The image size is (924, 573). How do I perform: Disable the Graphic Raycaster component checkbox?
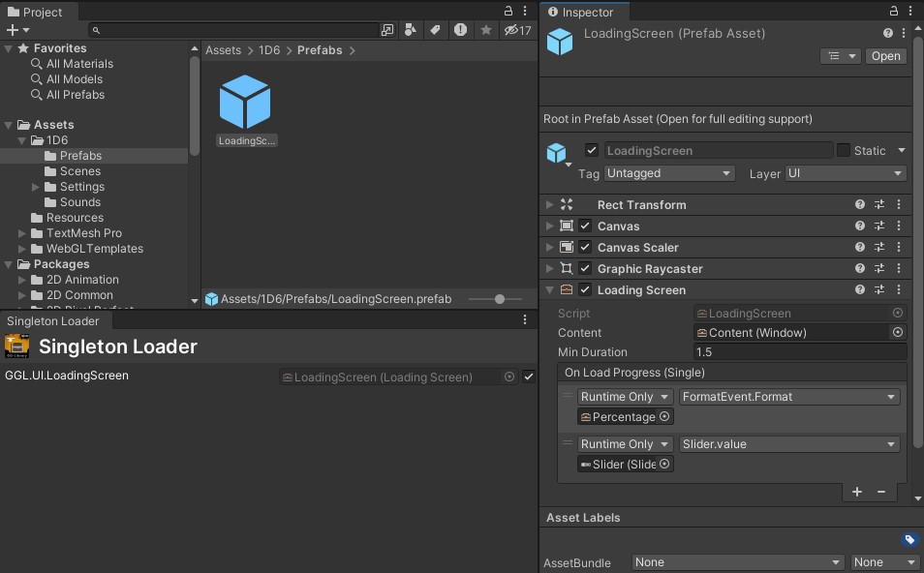click(x=585, y=268)
